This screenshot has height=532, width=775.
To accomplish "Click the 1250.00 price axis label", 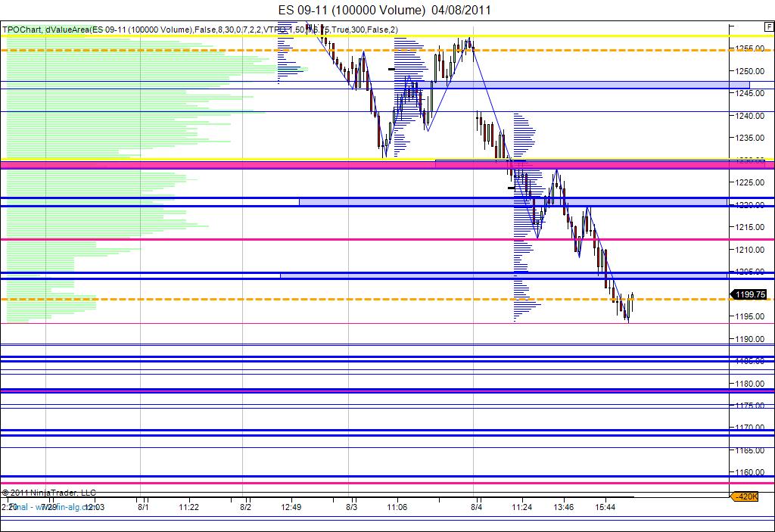I will coord(750,71).
